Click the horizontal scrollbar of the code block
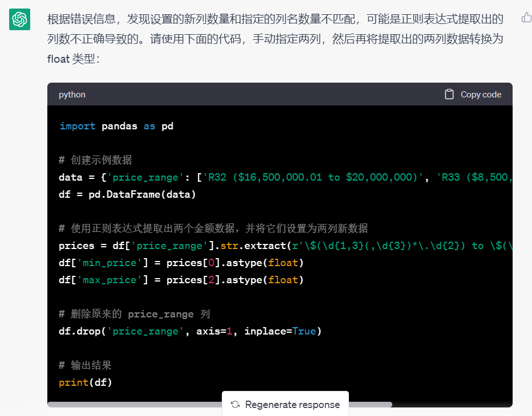Screen dimensions: 532x416 pyautogui.click(x=220, y=405)
